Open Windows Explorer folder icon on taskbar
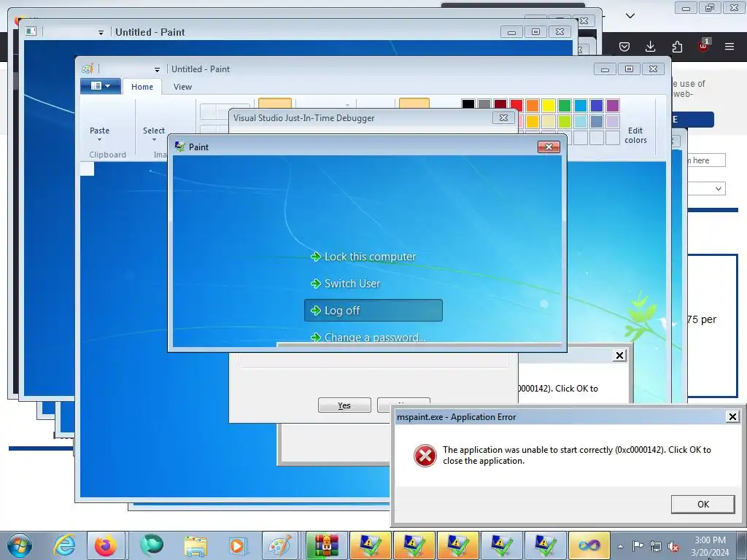This screenshot has height=560, width=747. pos(196,545)
